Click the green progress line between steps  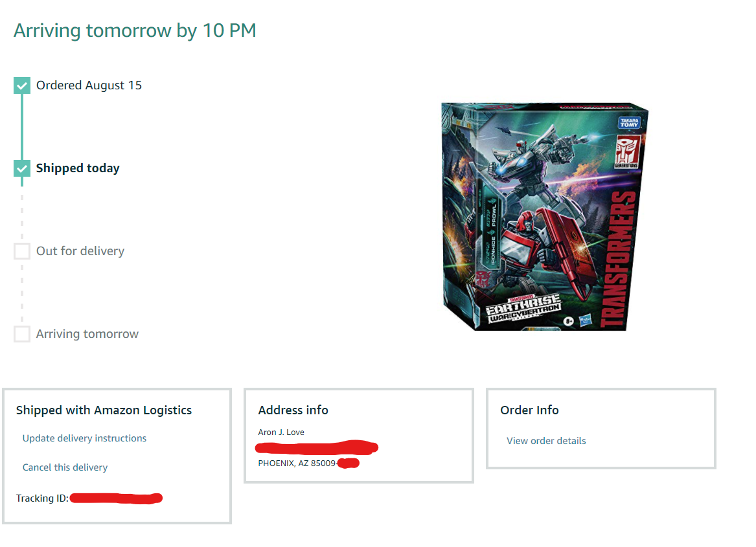click(21, 127)
